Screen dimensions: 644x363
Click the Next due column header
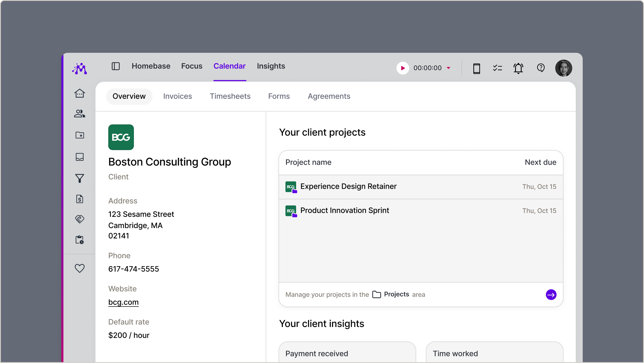tap(540, 162)
